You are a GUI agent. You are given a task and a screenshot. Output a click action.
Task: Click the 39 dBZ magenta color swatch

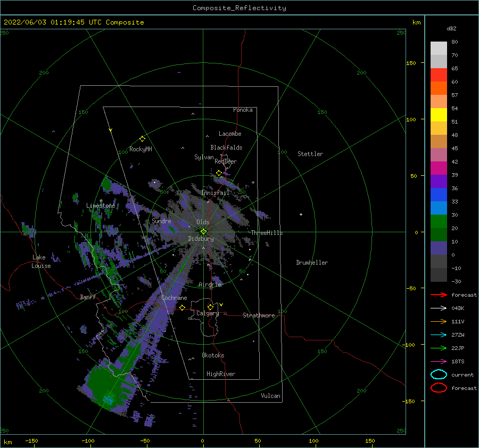tap(439, 168)
